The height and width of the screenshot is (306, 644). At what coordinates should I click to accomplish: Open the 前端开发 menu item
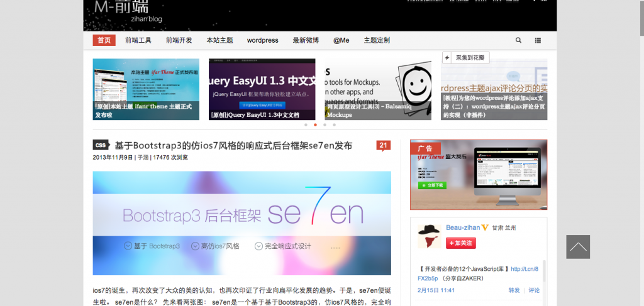coord(179,40)
